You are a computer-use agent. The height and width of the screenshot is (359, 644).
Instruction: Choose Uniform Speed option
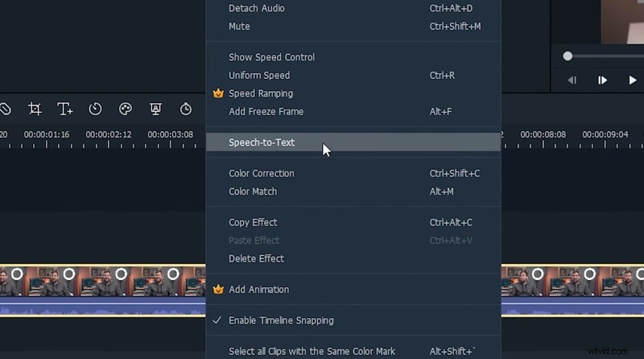point(258,76)
